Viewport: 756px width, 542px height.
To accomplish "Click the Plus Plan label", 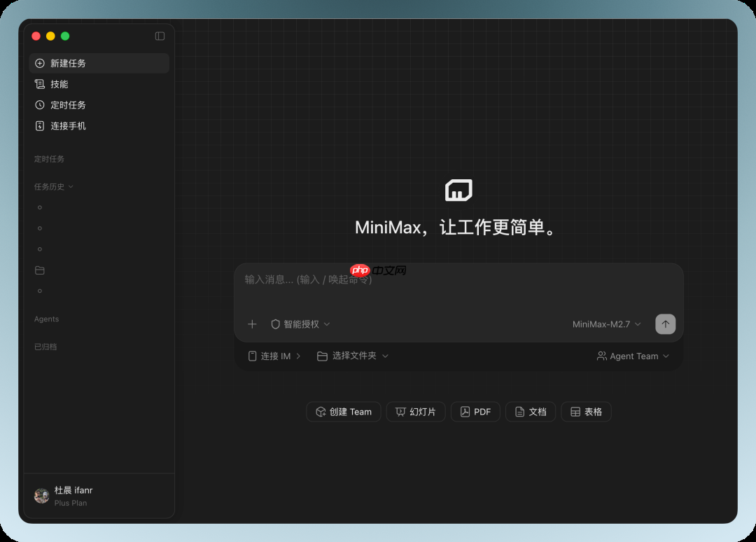I will click(71, 503).
